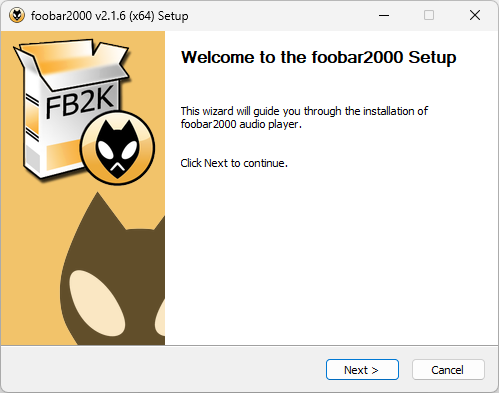499x393 pixels.
Task: Minimize the Setup window
Action: coord(384,15)
